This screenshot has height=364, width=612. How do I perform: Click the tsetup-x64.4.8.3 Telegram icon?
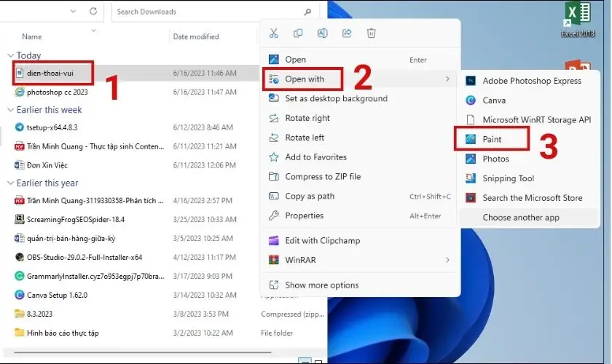20,127
